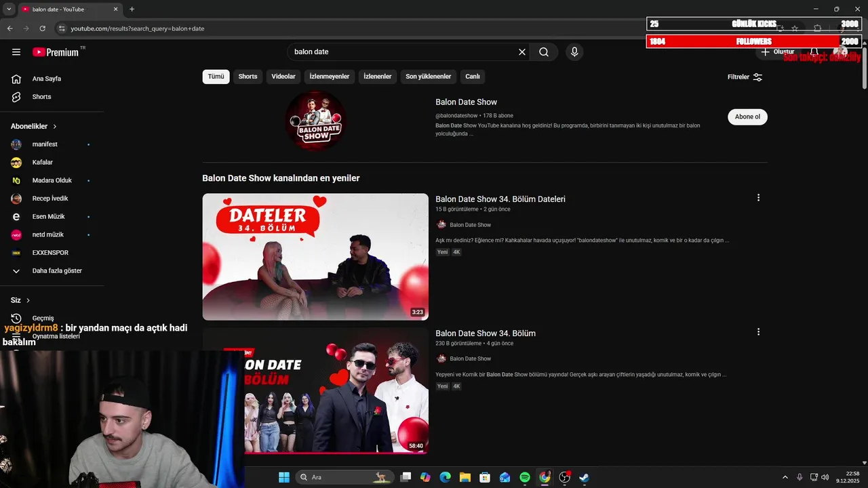Clear the search query with X
This screenshot has width=868, height=488.
pos(522,52)
